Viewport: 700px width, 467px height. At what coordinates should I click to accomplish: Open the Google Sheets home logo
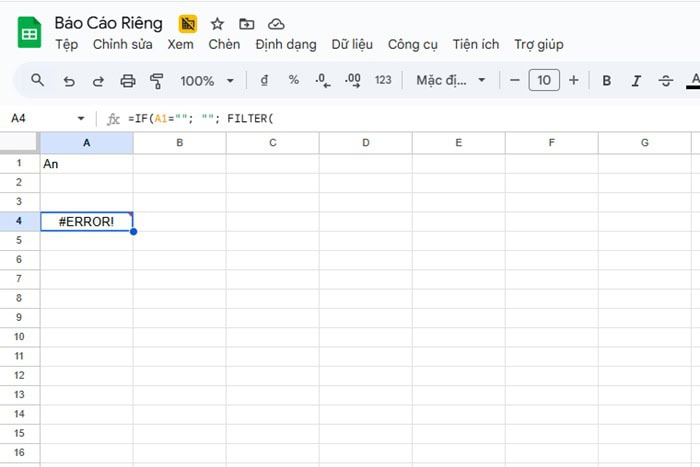[29, 33]
